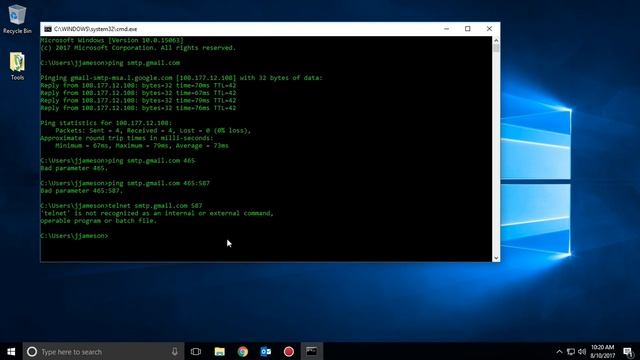The image size is (640, 360).
Task: Click the 'Bad parameter 465:587.' output line
Action: tap(82, 191)
